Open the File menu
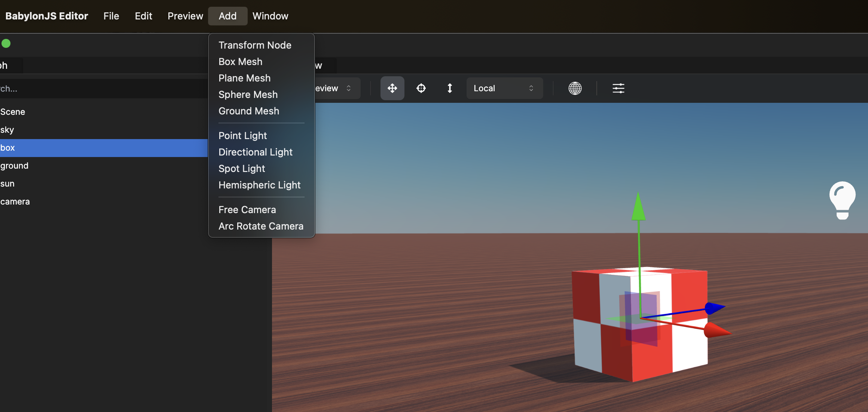 [111, 16]
